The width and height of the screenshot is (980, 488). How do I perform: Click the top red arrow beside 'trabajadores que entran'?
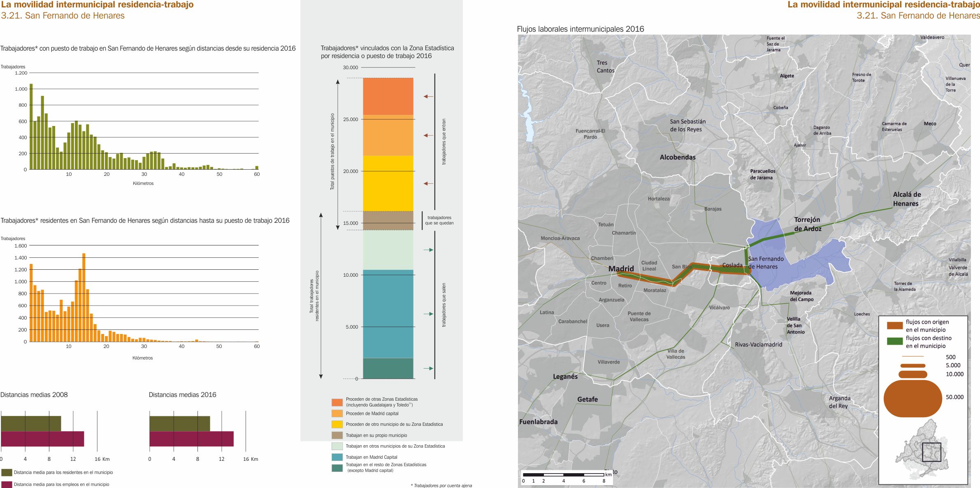point(428,96)
